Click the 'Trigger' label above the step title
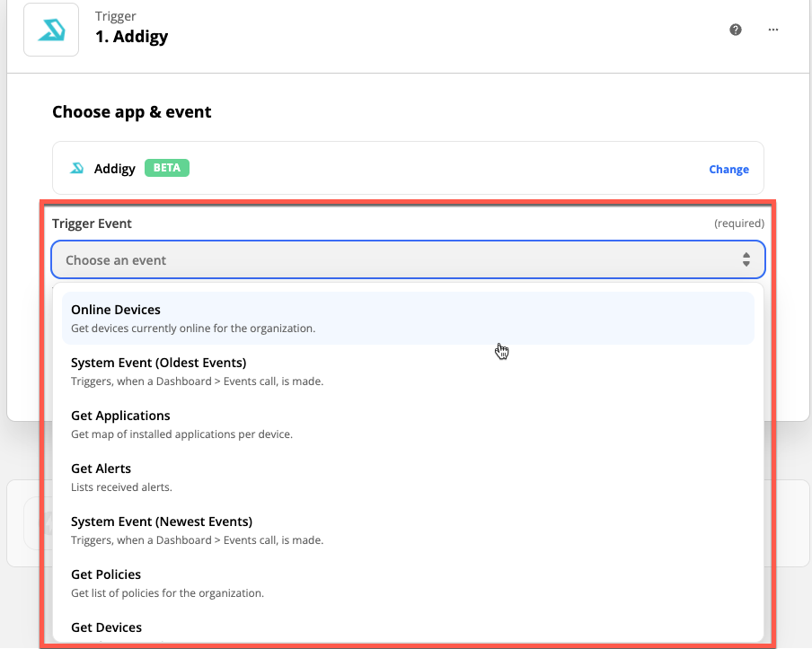 (116, 16)
